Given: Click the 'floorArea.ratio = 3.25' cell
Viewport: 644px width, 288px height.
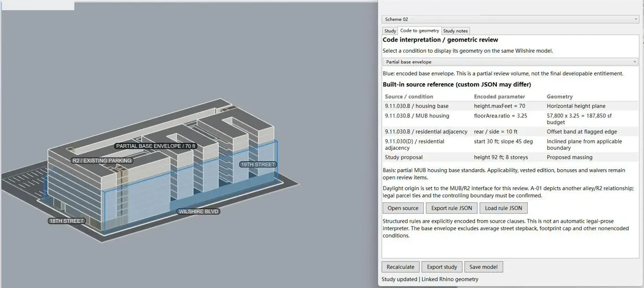Looking at the screenshot, I should [500, 116].
